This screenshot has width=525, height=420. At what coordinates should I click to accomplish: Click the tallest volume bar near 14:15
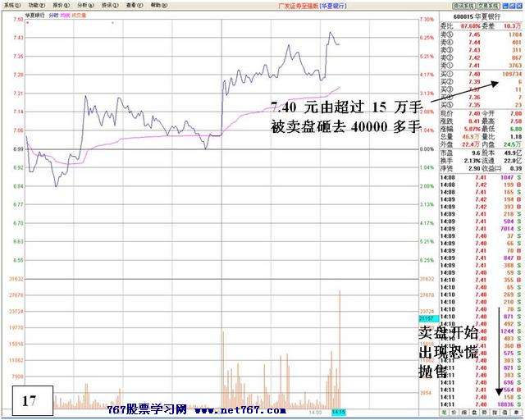pos(340,349)
